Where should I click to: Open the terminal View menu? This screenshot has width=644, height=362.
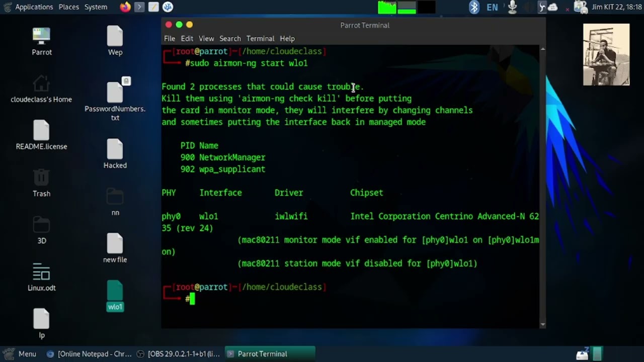click(206, 39)
